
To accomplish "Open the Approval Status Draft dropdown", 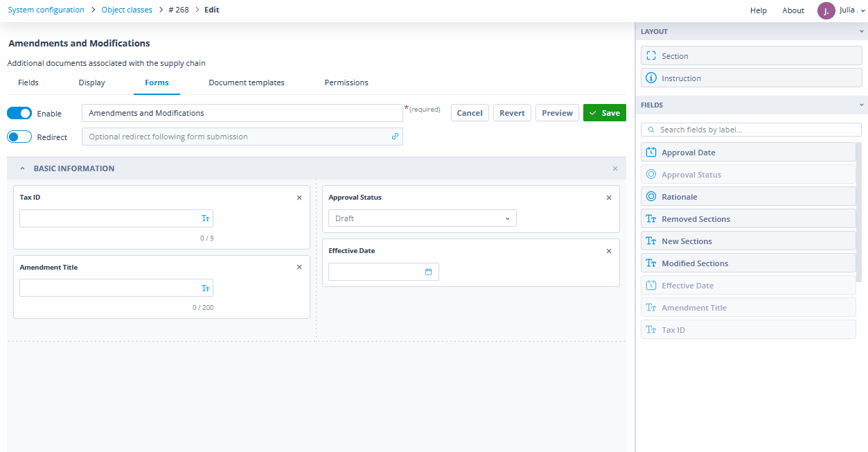I will (423, 218).
